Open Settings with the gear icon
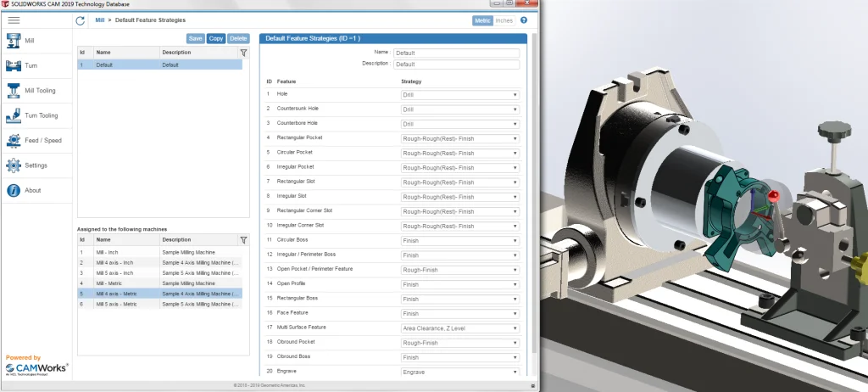Screen dimensions: 868x392 click(14, 165)
